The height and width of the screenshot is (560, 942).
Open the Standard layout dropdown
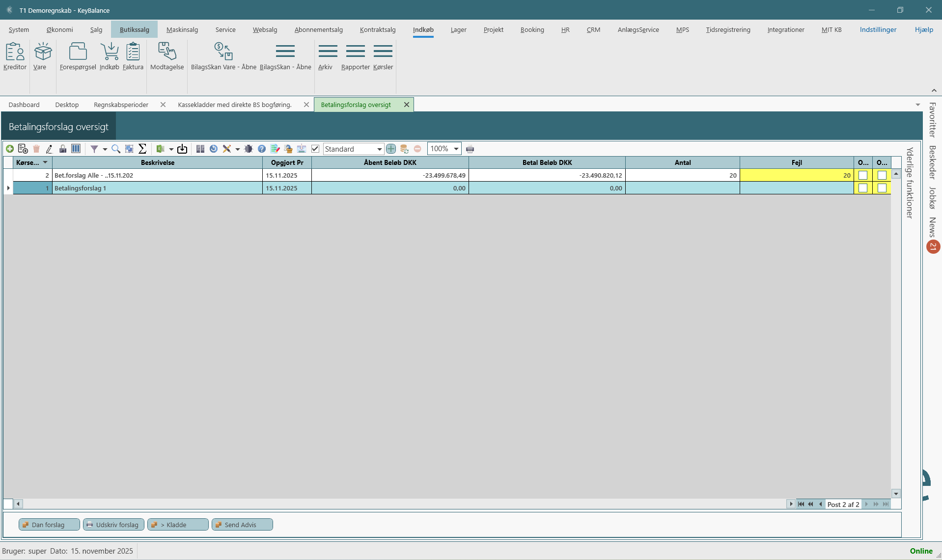click(x=379, y=149)
